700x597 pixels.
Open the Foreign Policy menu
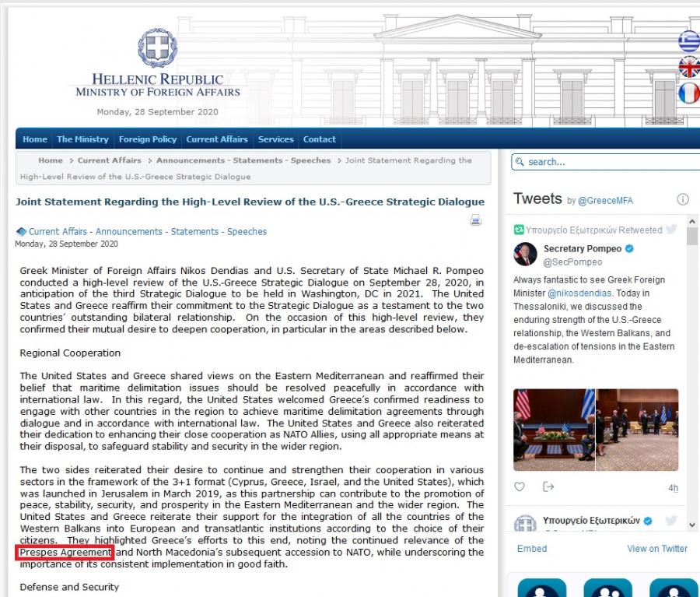[x=148, y=139]
